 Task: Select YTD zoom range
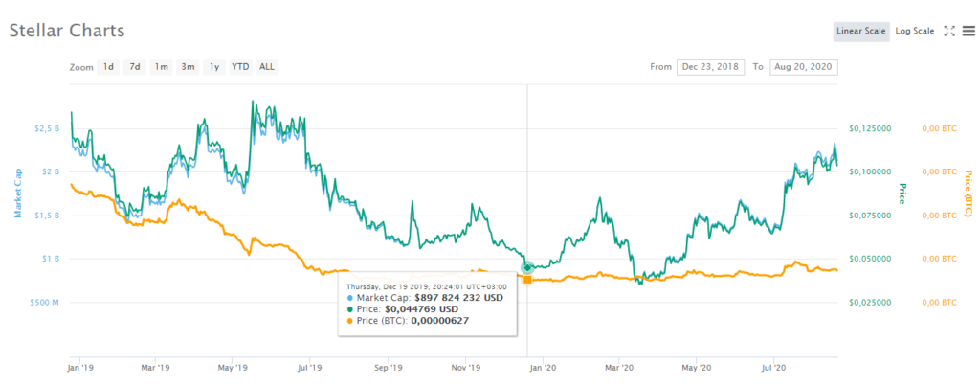(240, 67)
